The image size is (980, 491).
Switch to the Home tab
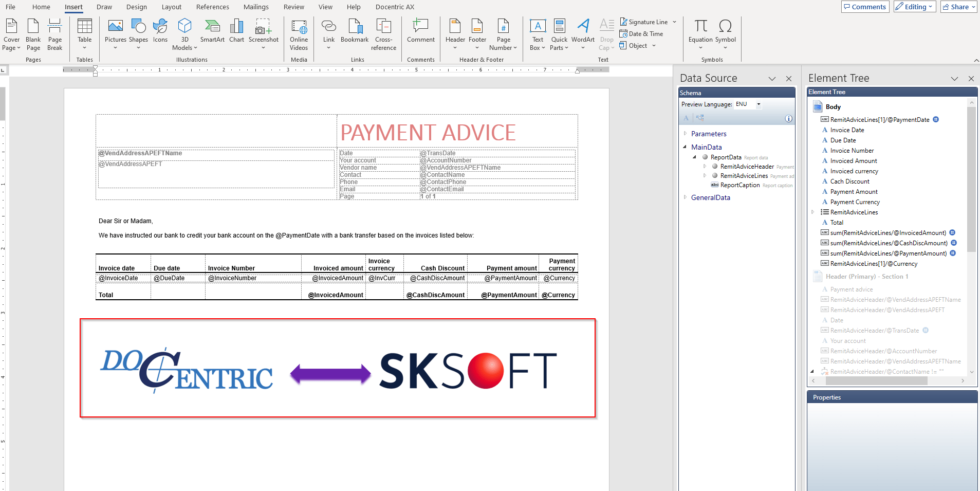click(x=41, y=7)
